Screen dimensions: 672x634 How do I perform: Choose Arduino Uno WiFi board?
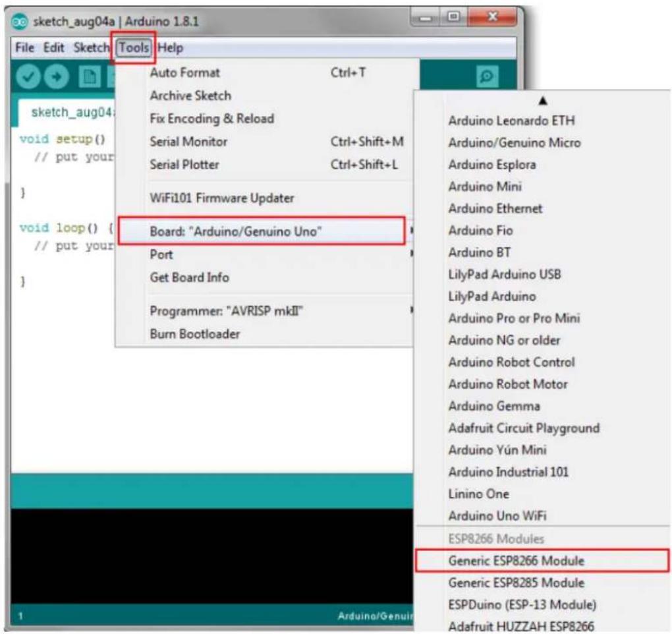(x=543, y=515)
